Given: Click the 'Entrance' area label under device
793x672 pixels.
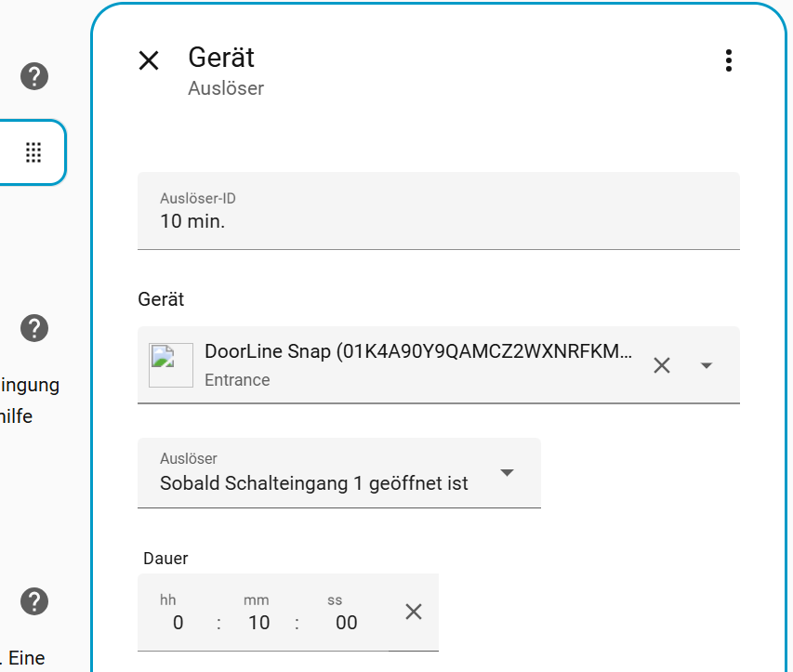Looking at the screenshot, I should point(237,380).
